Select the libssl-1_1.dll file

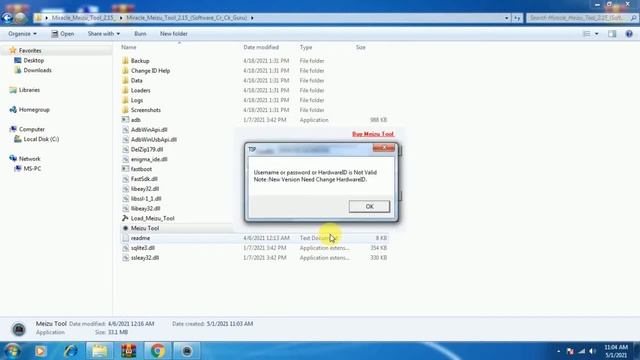[146, 199]
